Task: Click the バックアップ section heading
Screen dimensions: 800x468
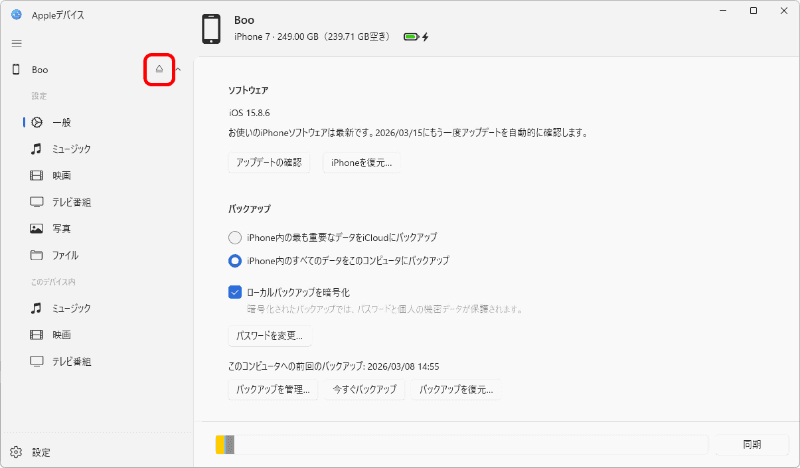Action: 249,209
